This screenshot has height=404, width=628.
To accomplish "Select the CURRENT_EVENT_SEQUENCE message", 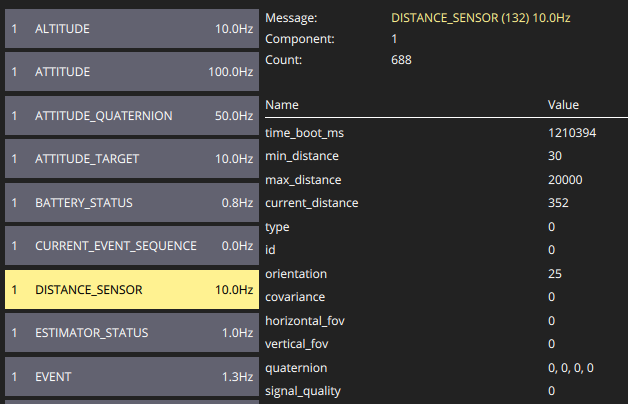I will tap(132, 245).
